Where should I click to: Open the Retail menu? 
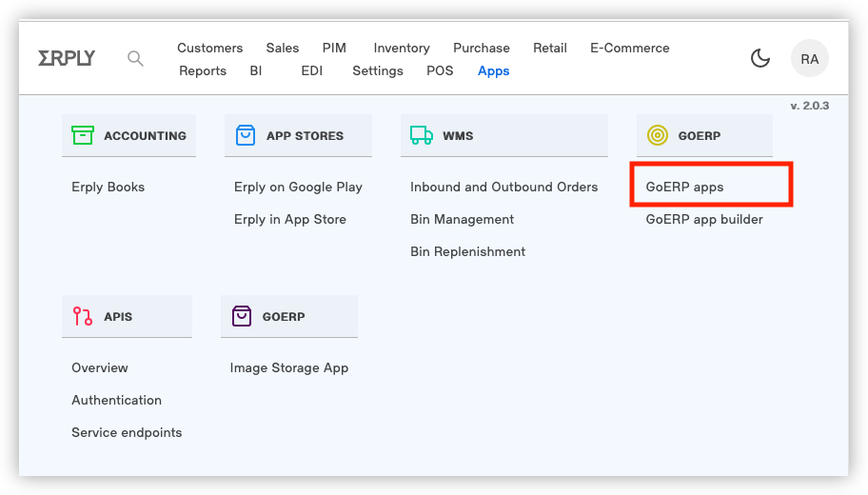pos(550,49)
